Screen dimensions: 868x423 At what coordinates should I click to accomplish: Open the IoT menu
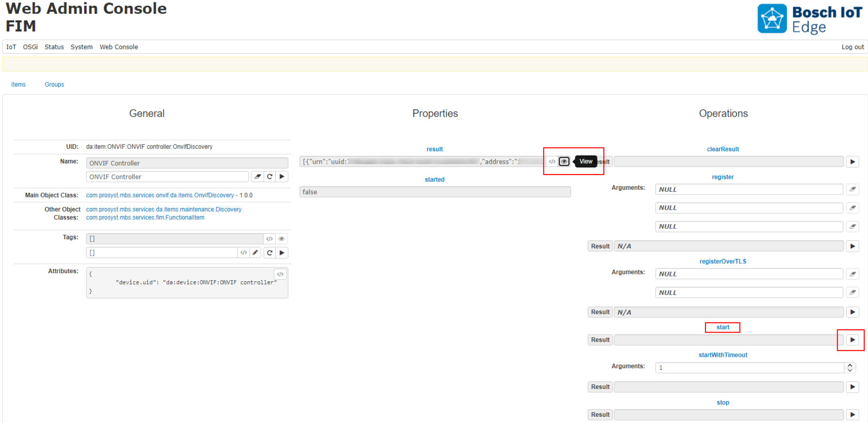point(11,47)
